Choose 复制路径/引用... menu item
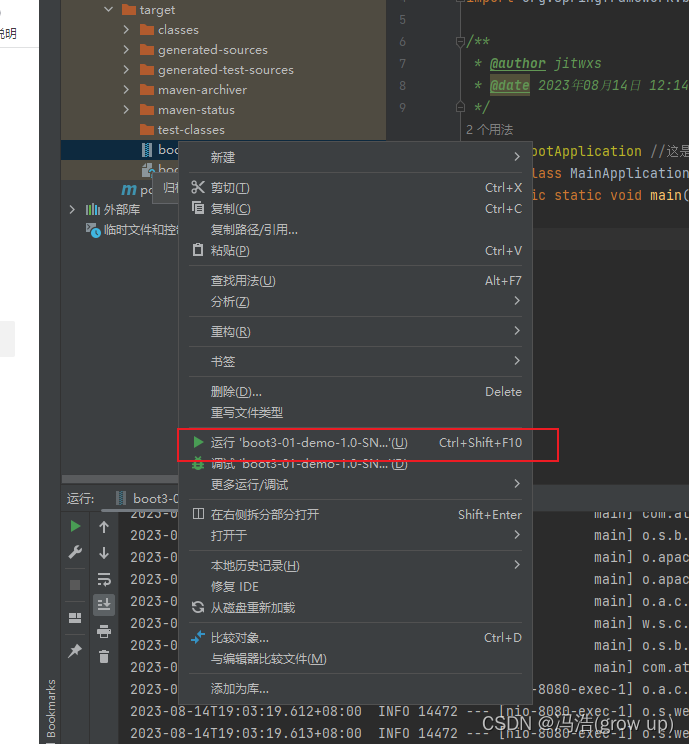The image size is (689, 744). [x=355, y=230]
